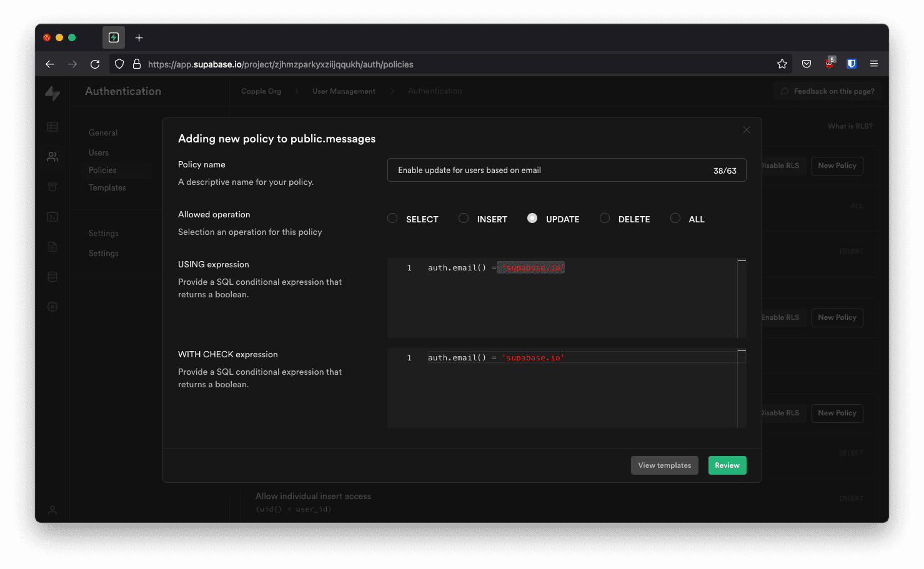Click the New Policy button beside Enable RLS

click(837, 317)
